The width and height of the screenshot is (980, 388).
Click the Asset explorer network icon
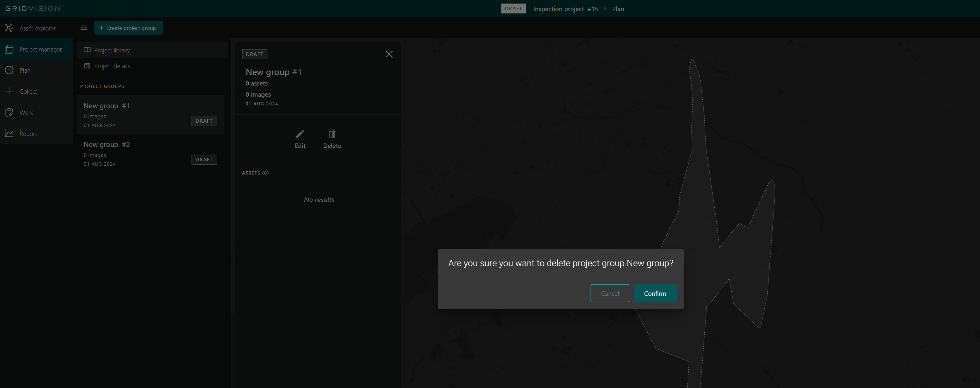click(x=9, y=28)
